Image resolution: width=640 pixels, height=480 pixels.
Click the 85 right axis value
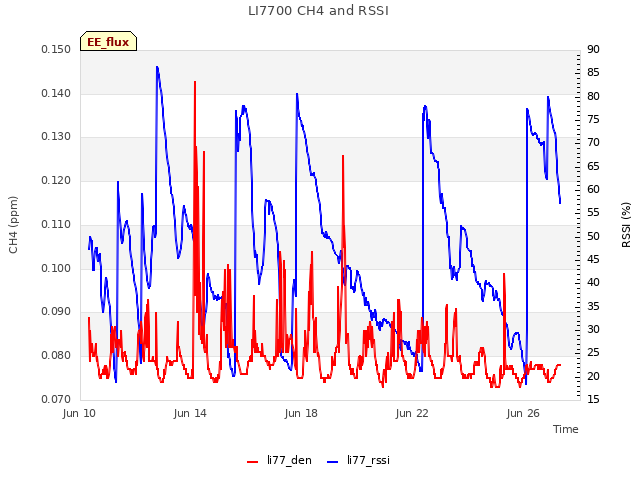click(x=593, y=73)
